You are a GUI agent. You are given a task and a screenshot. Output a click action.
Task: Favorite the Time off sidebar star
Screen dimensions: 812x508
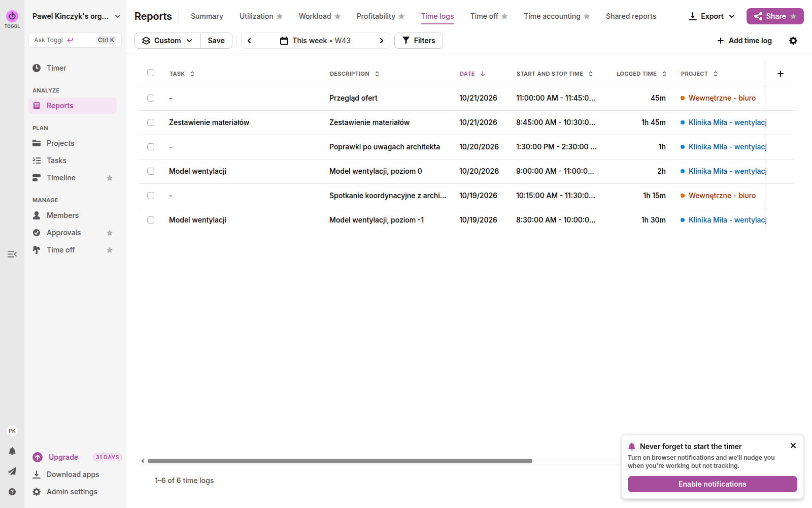point(110,250)
